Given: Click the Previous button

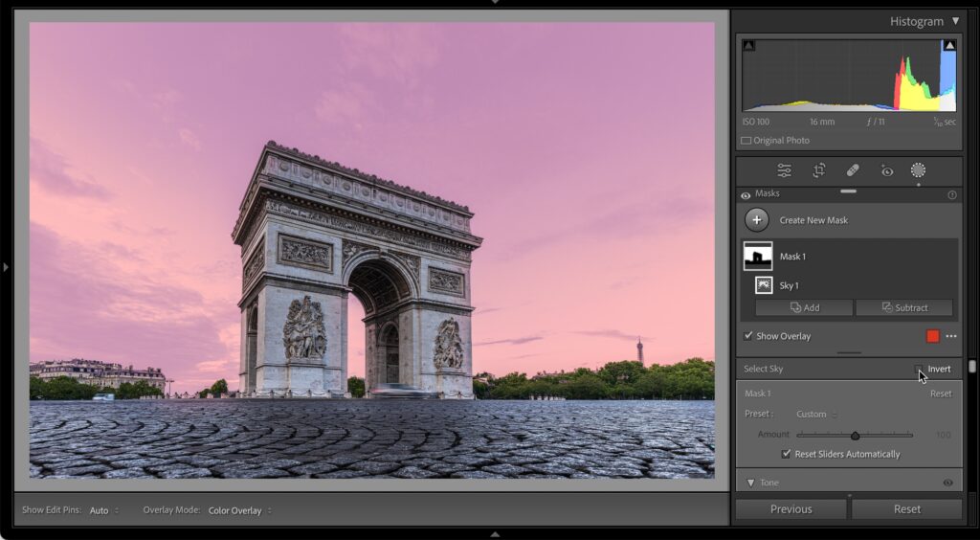Looking at the screenshot, I should 791,509.
